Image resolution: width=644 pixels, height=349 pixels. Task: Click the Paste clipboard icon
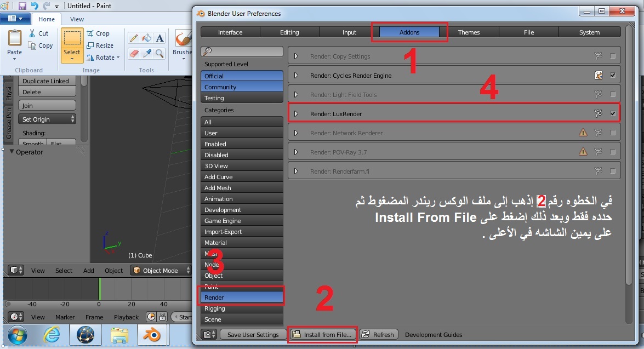coord(14,38)
